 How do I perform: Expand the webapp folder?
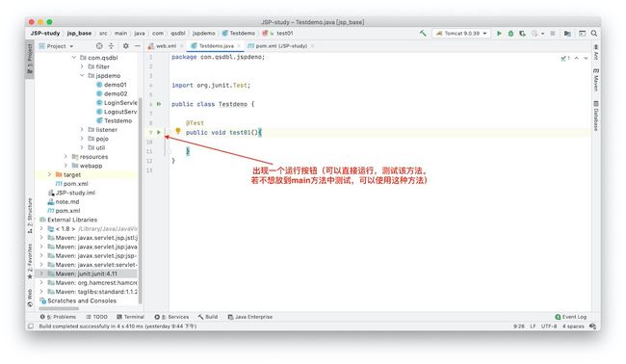66,166
